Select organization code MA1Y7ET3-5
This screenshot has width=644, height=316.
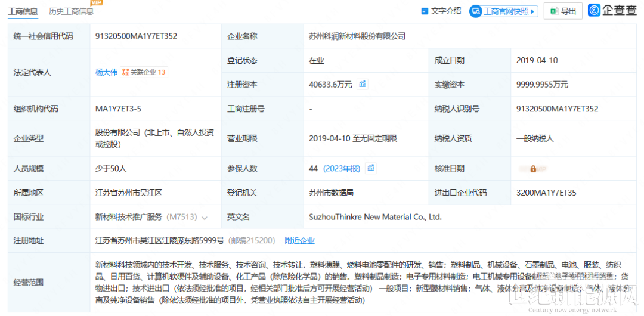point(119,109)
